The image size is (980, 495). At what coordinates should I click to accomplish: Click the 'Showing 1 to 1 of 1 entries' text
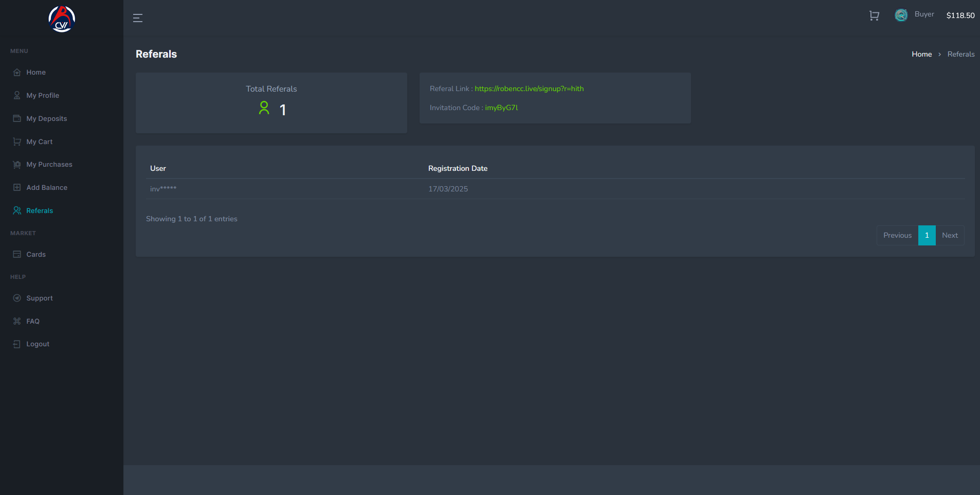[x=192, y=219]
